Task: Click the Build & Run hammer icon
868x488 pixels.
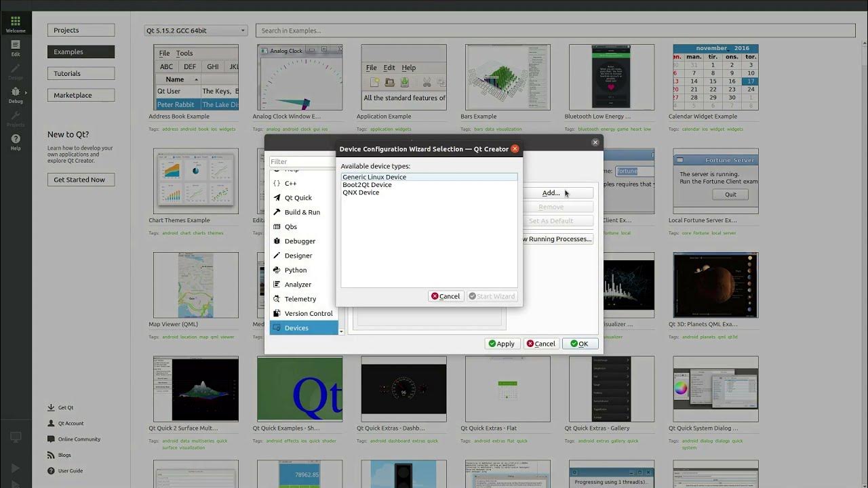Action: tap(277, 212)
